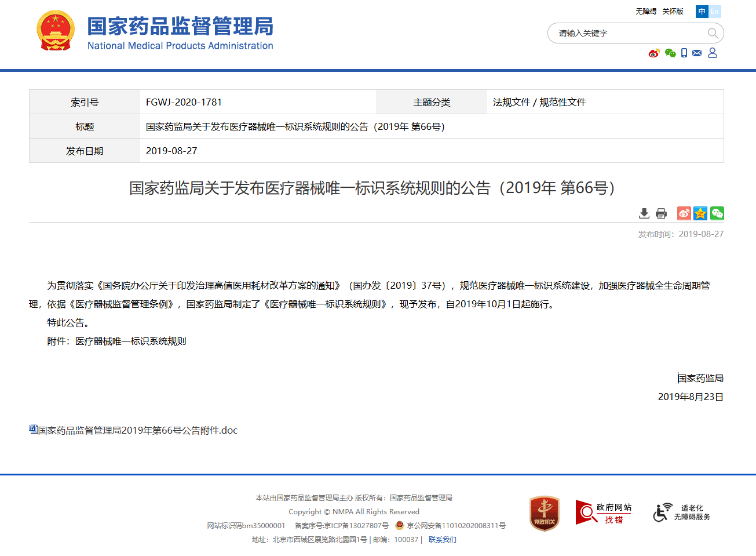The image size is (756, 556).
Task: Click the 政府网站找错 badge
Action: click(x=604, y=513)
